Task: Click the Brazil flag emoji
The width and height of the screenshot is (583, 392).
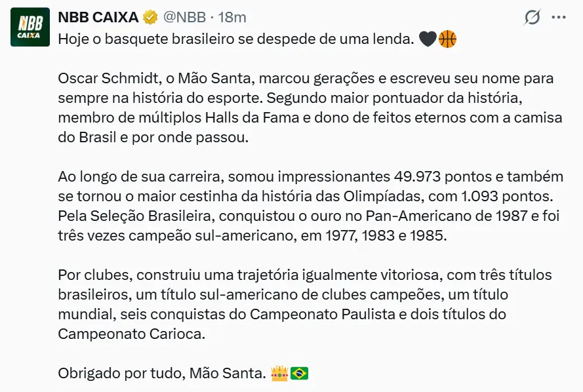Action: (299, 374)
